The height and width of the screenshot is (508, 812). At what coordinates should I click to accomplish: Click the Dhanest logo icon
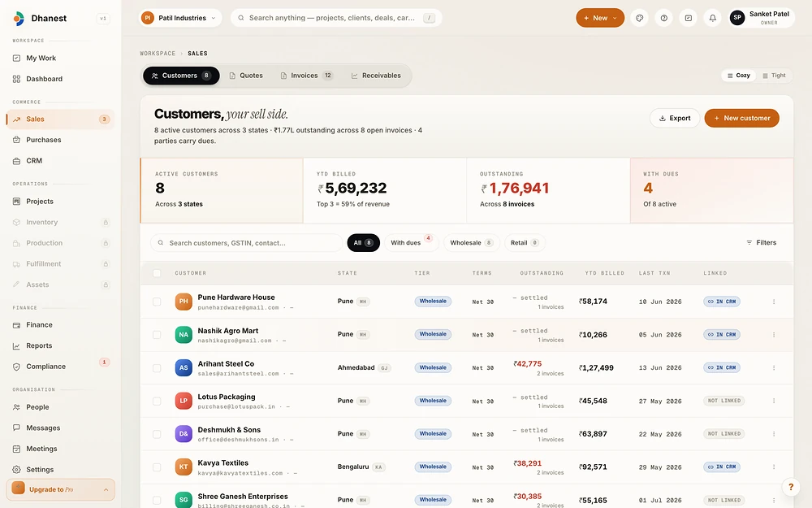[18, 18]
